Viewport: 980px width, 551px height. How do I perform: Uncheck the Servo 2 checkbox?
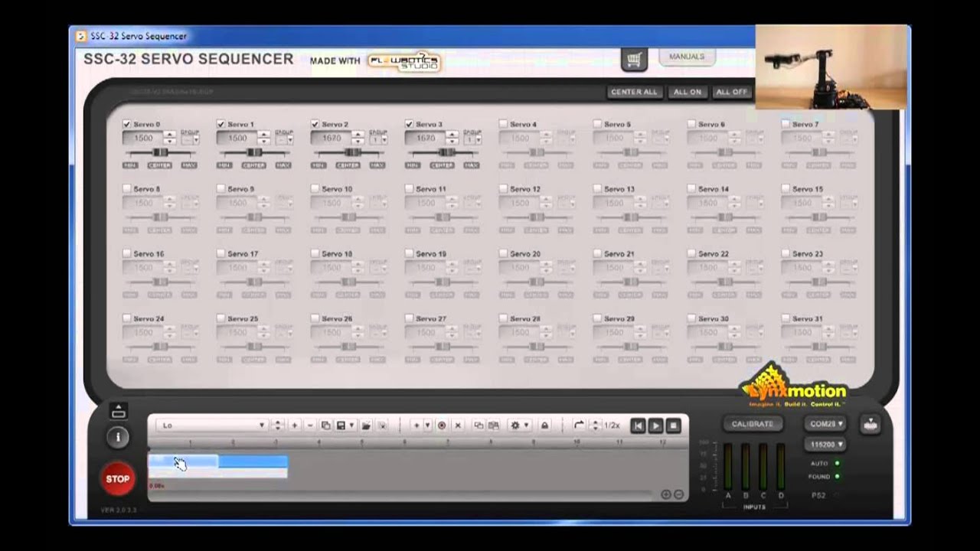point(315,124)
